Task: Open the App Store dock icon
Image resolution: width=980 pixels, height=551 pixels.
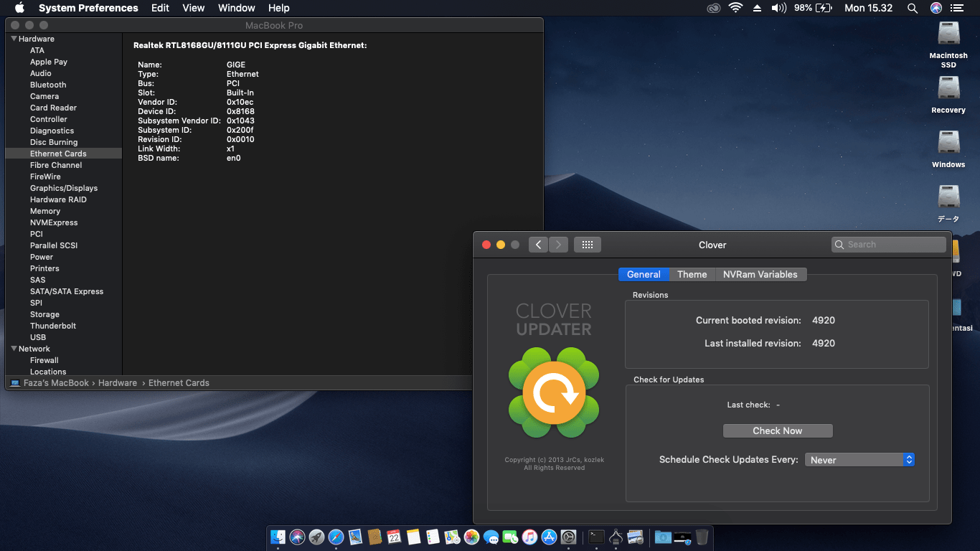Action: 550,537
